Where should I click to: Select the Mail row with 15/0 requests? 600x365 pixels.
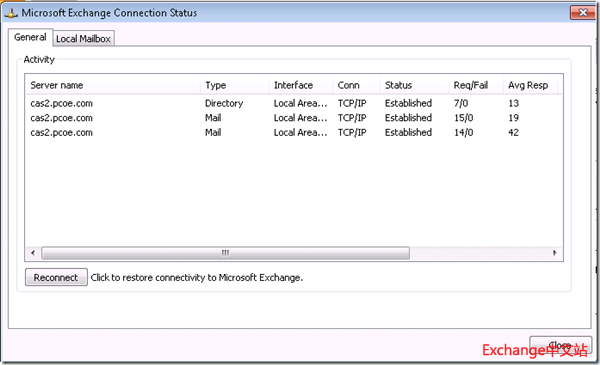[293, 118]
